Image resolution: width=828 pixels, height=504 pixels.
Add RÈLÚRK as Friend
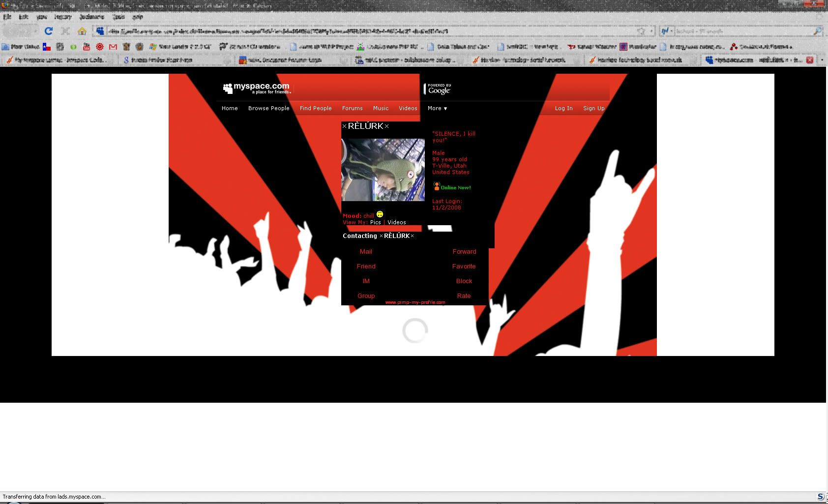point(366,266)
